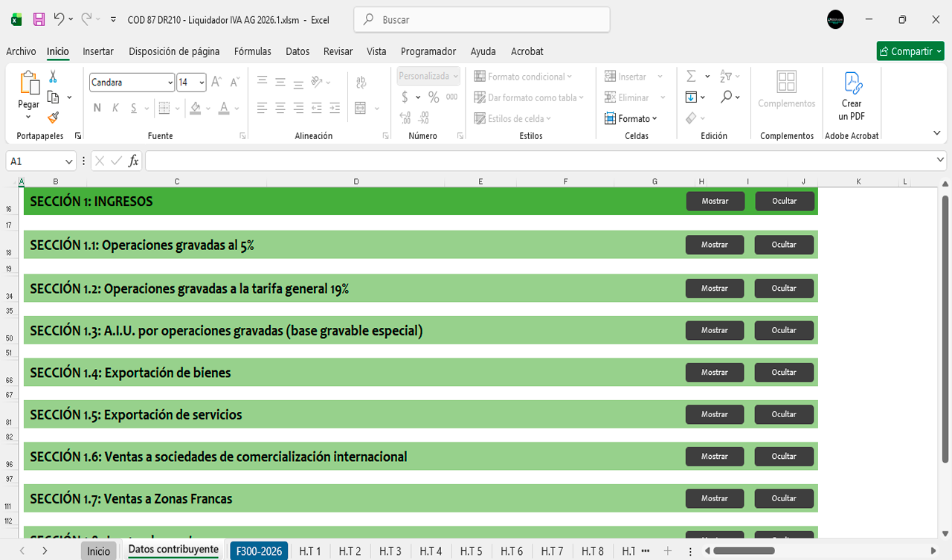This screenshot has width=952, height=560.
Task: Click Ocultar for SECCIÓN 1.2 tarifa general 19%
Action: point(784,289)
